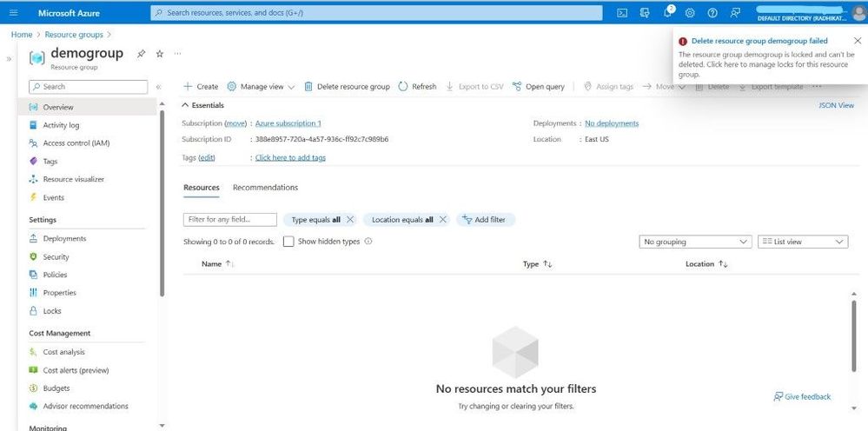Image resolution: width=868 pixels, height=431 pixels.
Task: Select the Resources tab
Action: click(x=202, y=188)
